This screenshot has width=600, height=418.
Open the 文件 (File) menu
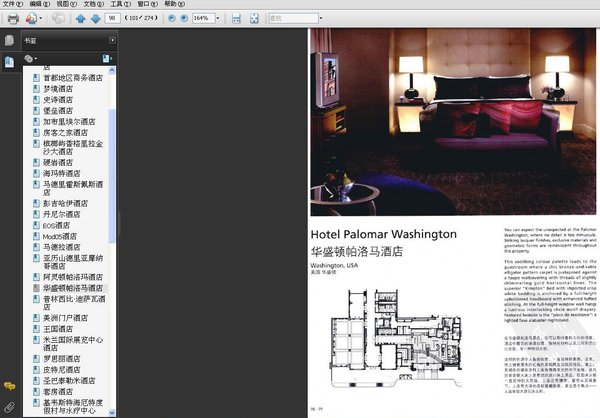(13, 4)
